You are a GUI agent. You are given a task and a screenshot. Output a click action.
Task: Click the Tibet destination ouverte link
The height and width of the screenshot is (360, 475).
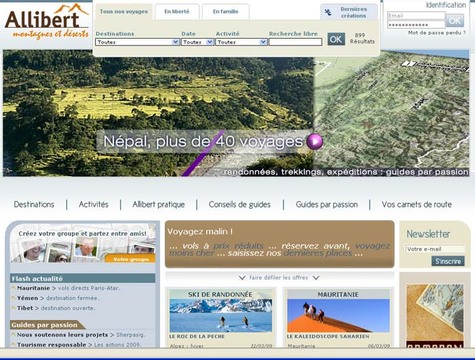56,308
